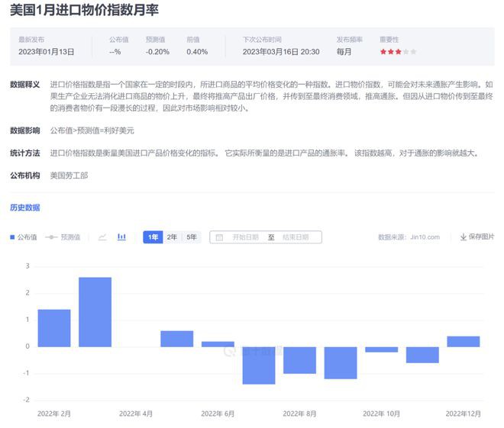Viewport: 504px width, 428px height.
Task: Click x-axis label 2022年 10月
Action: [381, 414]
